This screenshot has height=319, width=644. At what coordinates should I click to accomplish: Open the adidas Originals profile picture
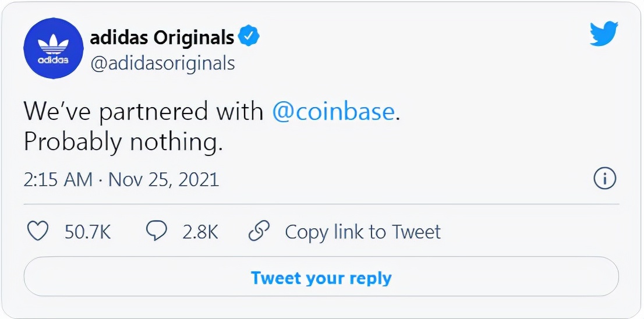coord(53,49)
